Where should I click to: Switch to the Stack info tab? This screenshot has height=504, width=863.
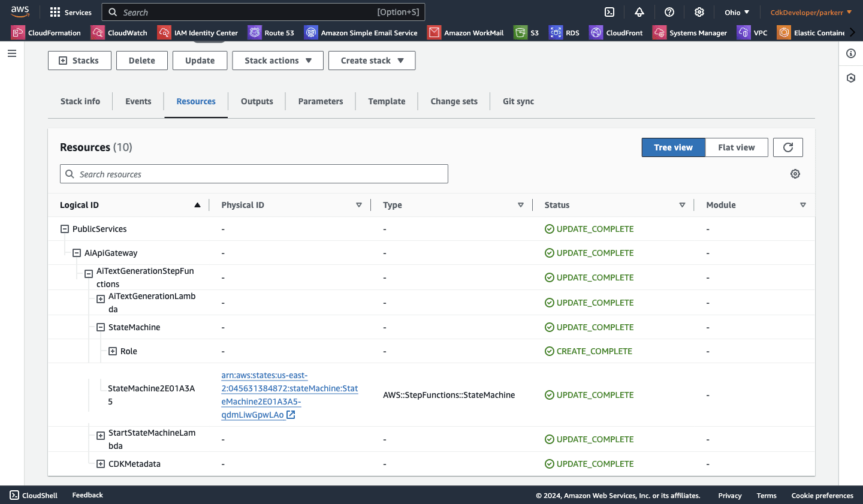pyautogui.click(x=80, y=101)
